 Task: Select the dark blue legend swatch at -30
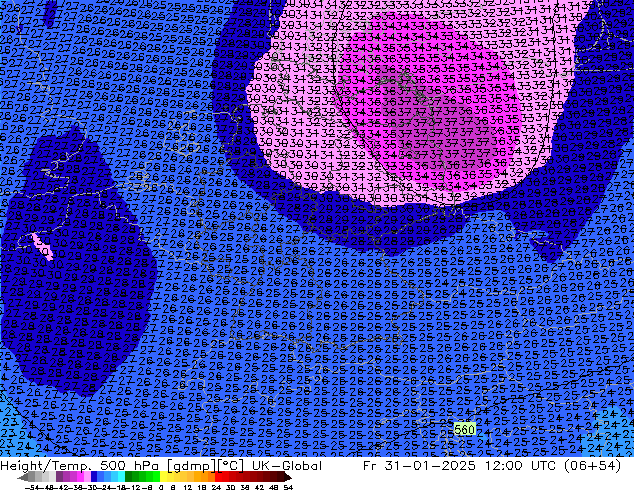coord(94,477)
